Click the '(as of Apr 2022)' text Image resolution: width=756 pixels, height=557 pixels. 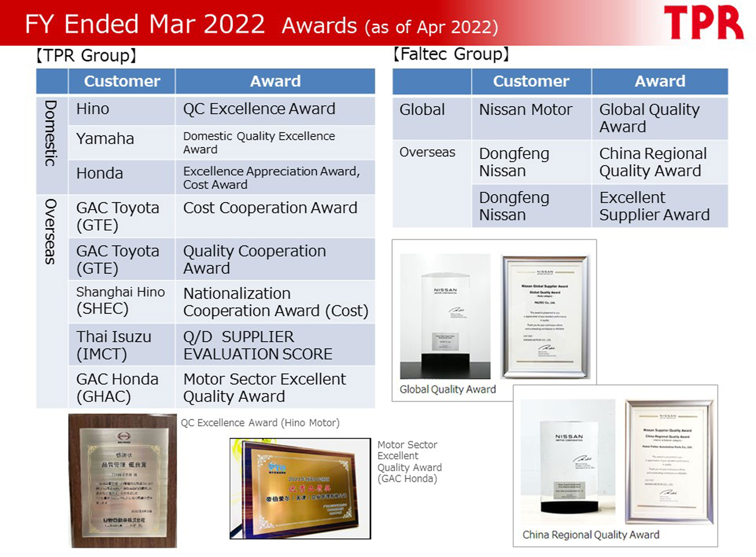431,27
